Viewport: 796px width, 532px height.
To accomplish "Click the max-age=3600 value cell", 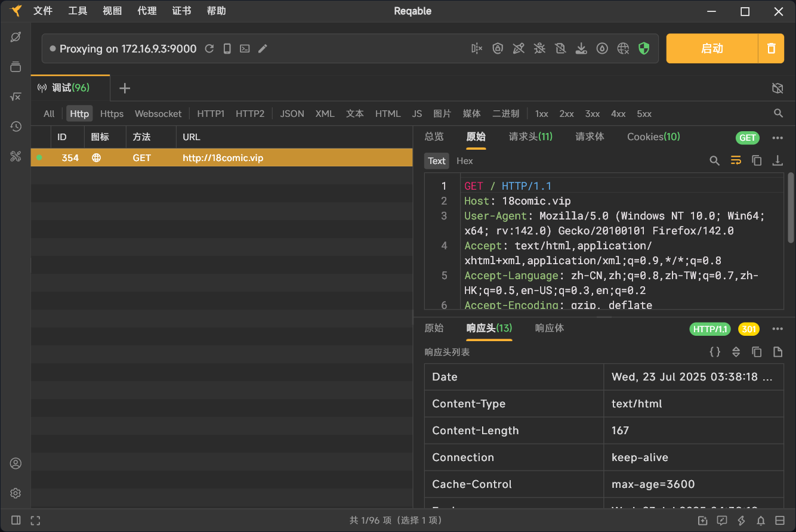I will point(693,484).
